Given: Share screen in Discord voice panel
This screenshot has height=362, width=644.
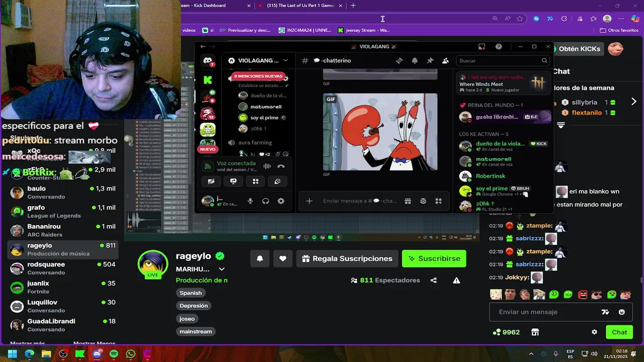Looking at the screenshot, I should click(233, 182).
